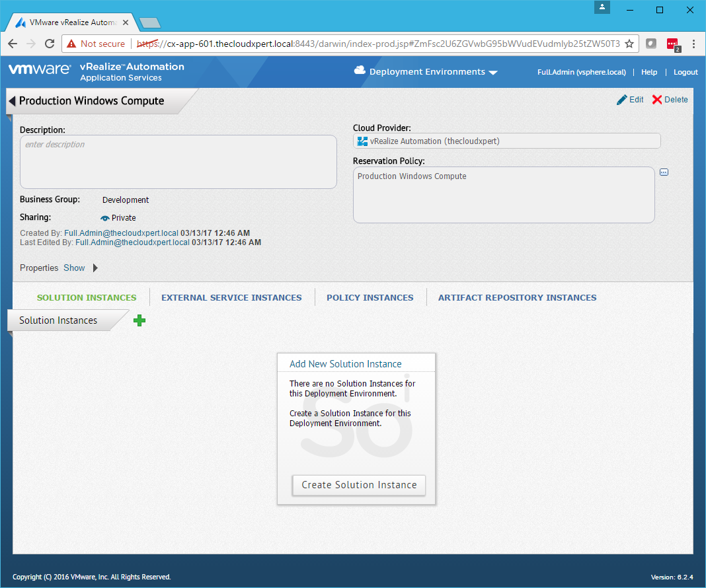The height and width of the screenshot is (588, 706).
Task: Expand Properties with the arrow triangle
Action: click(x=95, y=268)
